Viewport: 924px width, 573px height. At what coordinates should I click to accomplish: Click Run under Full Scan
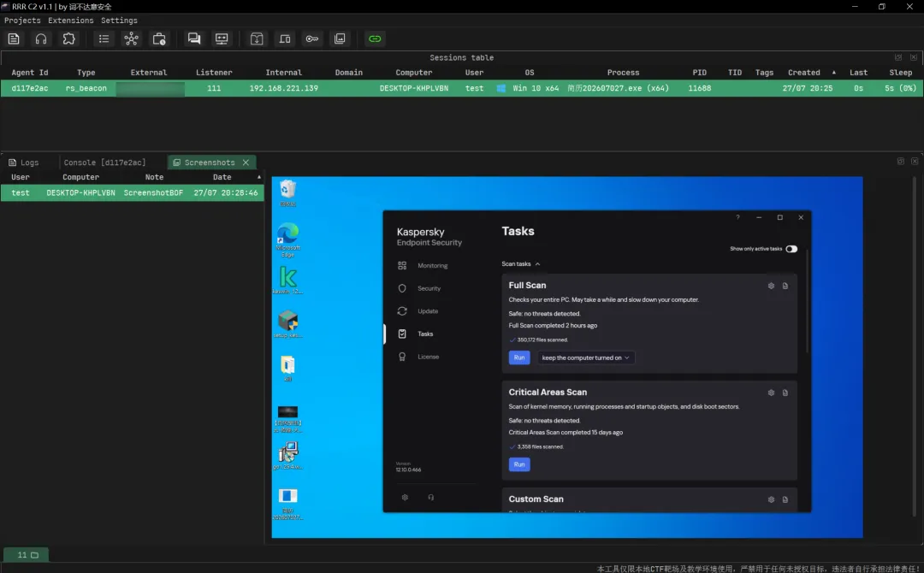click(x=519, y=357)
